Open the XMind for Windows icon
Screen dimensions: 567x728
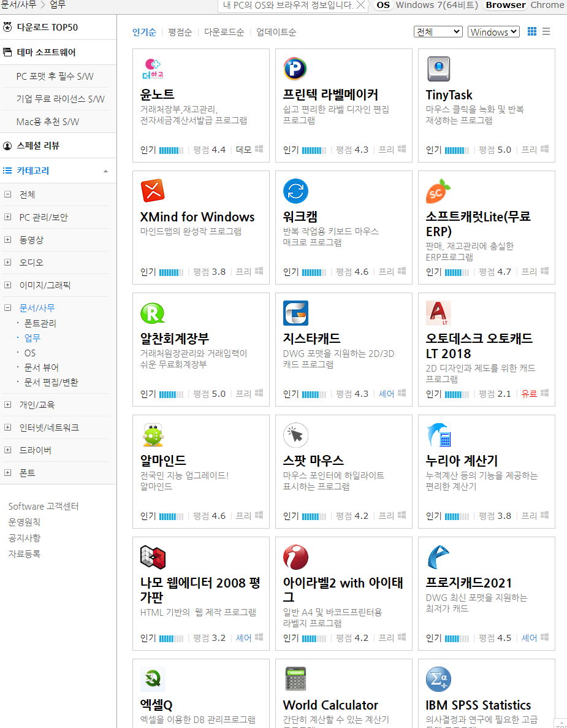[153, 191]
